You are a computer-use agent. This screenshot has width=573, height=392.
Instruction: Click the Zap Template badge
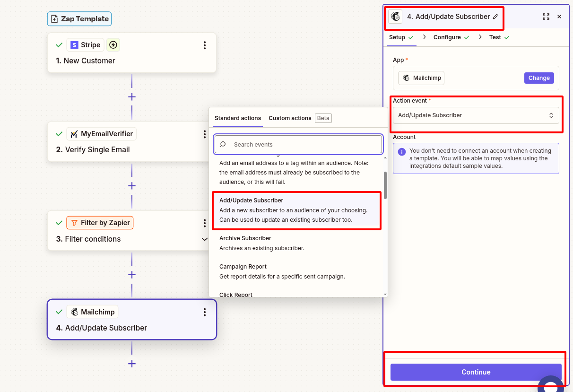[79, 19]
